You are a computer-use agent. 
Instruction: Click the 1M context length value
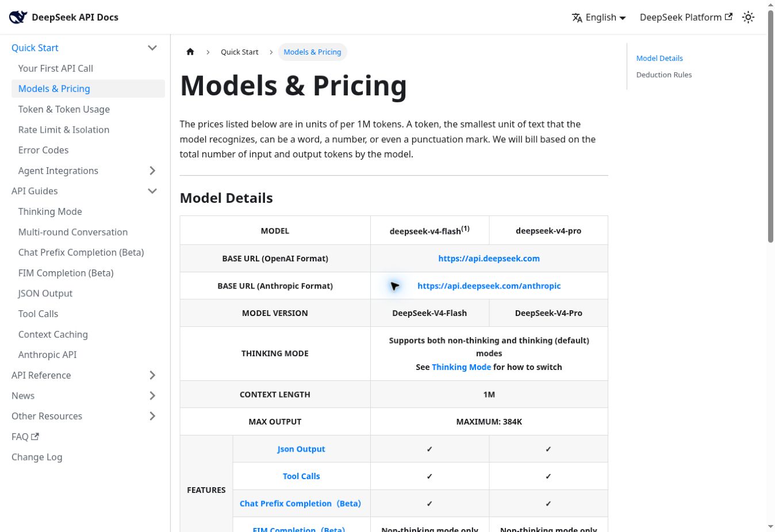pos(489,394)
